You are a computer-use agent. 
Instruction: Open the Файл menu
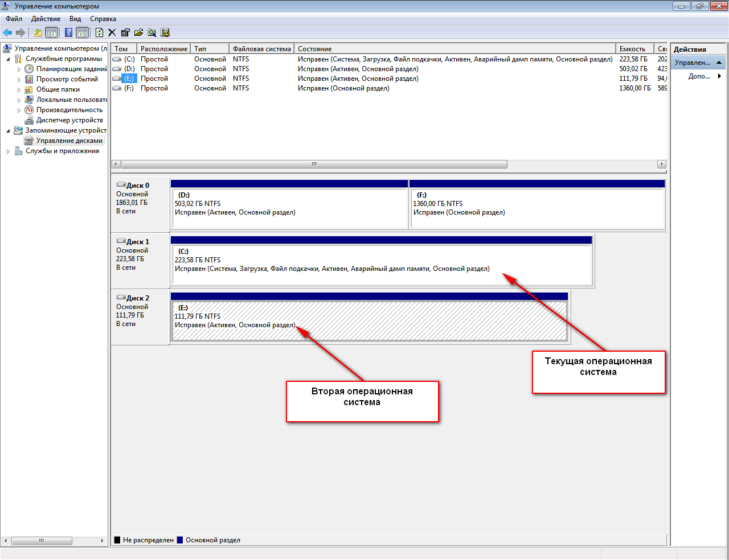click(14, 19)
